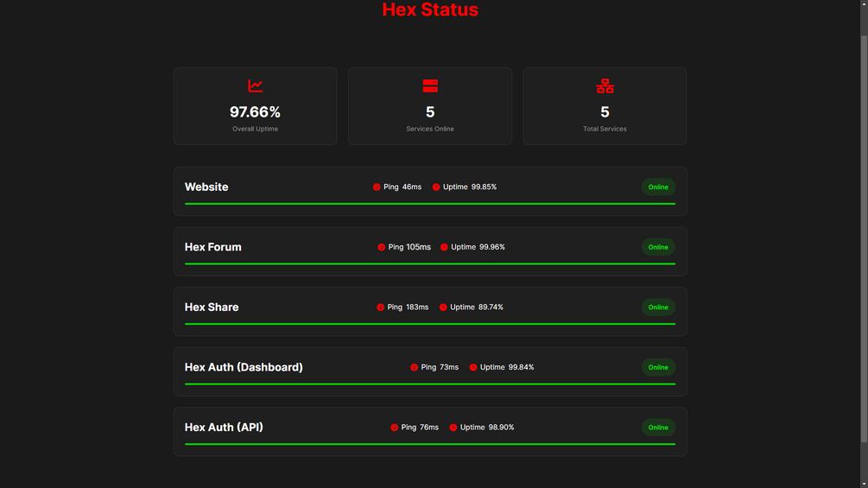
Task: Click the page vertical scrollbar thumb
Action: [865, 239]
